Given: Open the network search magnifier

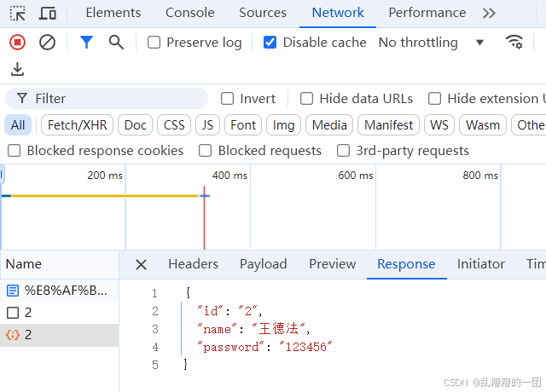Looking at the screenshot, I should point(116,43).
